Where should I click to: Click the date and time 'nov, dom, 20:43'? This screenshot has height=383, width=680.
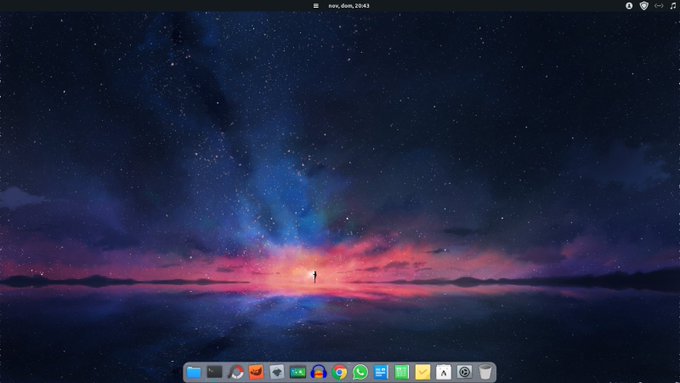tap(349, 6)
